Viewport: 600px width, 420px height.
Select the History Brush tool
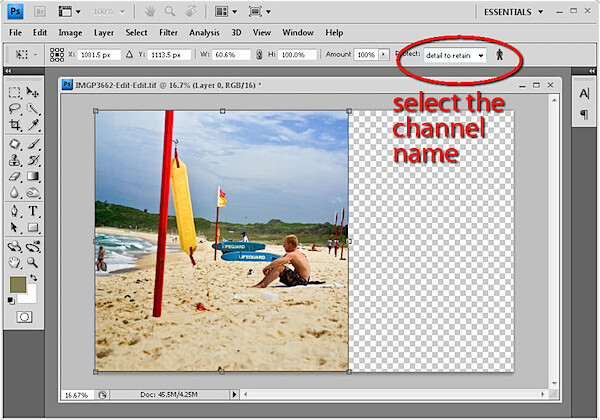33,160
